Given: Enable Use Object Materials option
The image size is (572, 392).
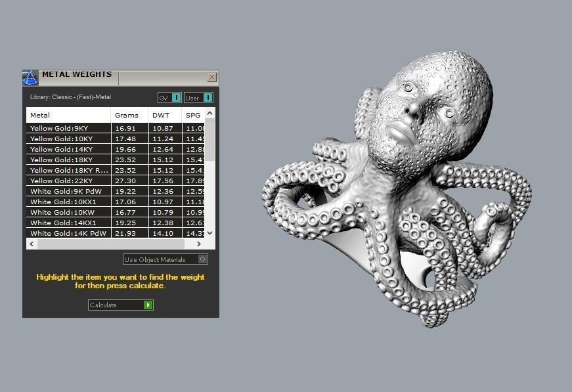Looking at the screenshot, I should [x=165, y=259].
